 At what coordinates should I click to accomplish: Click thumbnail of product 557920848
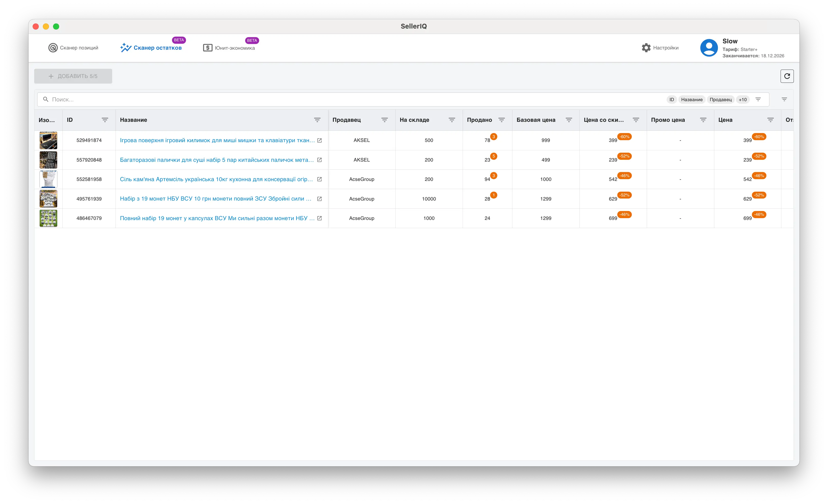(48, 160)
